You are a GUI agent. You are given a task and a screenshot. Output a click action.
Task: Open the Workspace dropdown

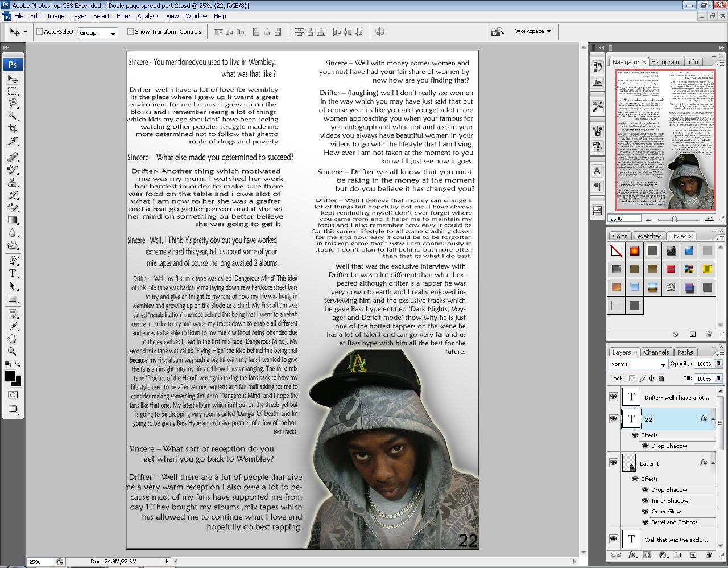[x=532, y=31]
